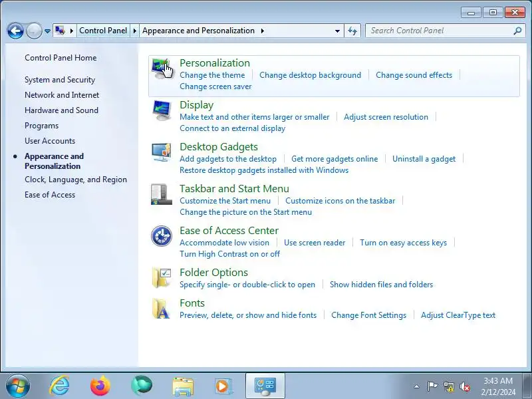Click Turn High Contrast on or off
Viewport: 532px width, 399px height.
pos(229,254)
